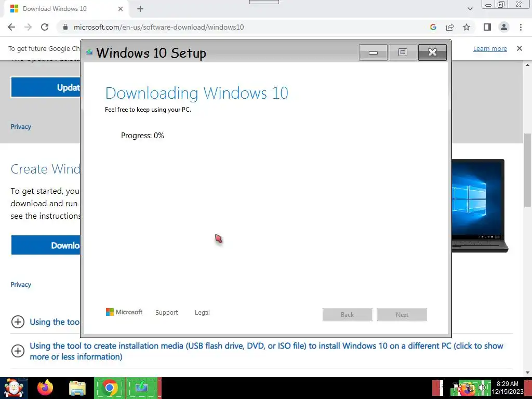The width and height of the screenshot is (532, 399).
Task: Expand the create installation media section
Action: 18,351
